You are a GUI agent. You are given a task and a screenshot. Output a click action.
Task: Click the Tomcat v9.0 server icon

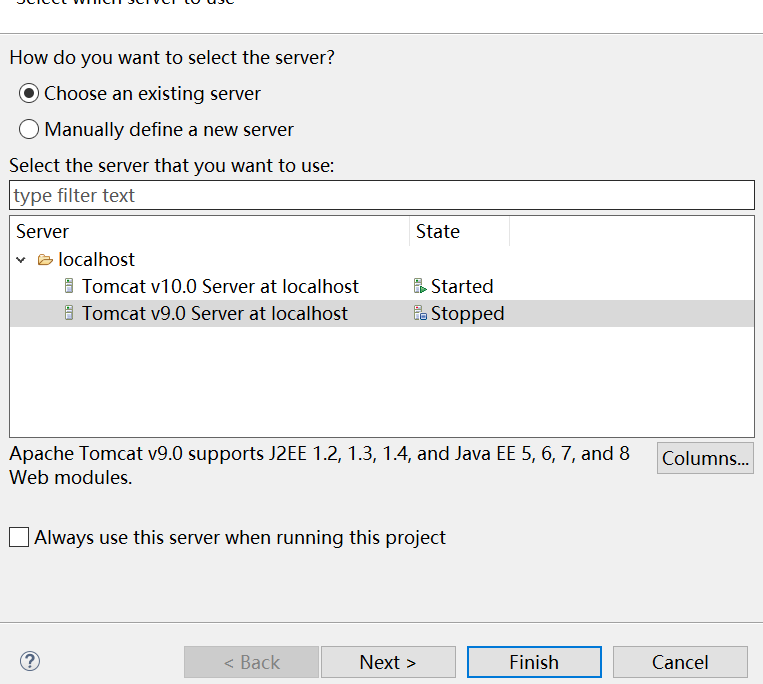(69, 313)
